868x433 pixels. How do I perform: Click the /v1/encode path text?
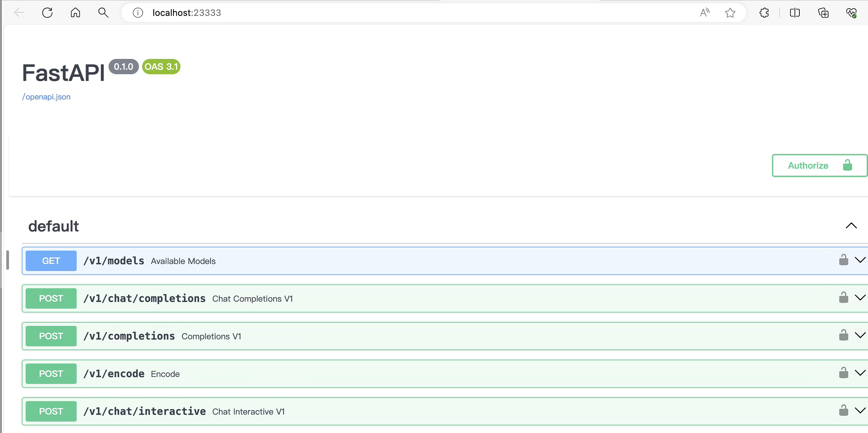tap(114, 374)
